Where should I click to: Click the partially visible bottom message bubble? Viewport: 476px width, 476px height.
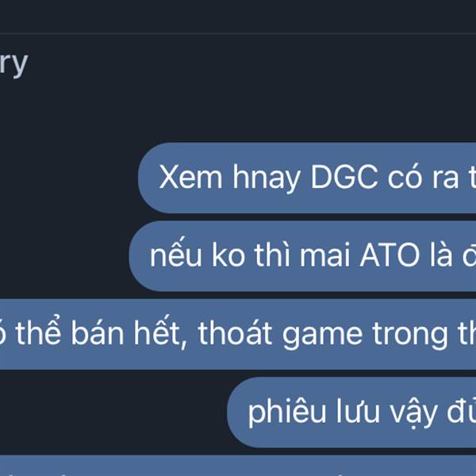[x=238, y=466]
